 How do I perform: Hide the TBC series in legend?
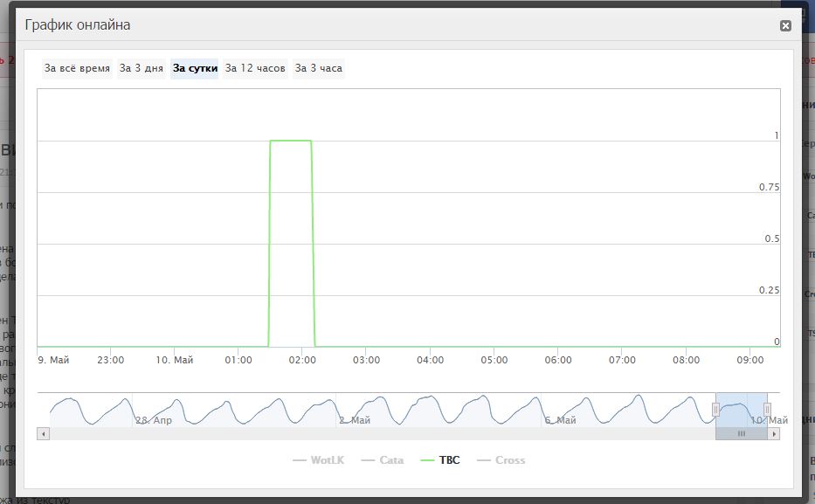439,459
